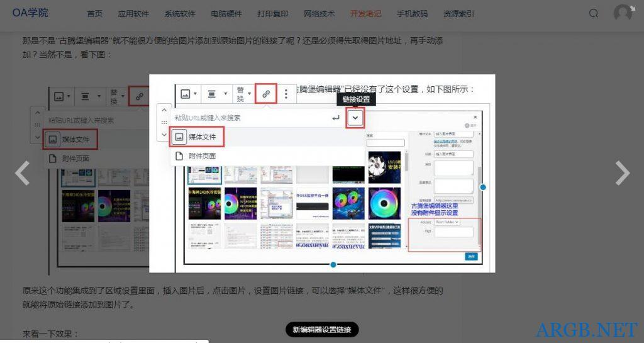Click the drag handle dots in lightbox
Viewport: 644px width, 343px height.
pos(164,122)
